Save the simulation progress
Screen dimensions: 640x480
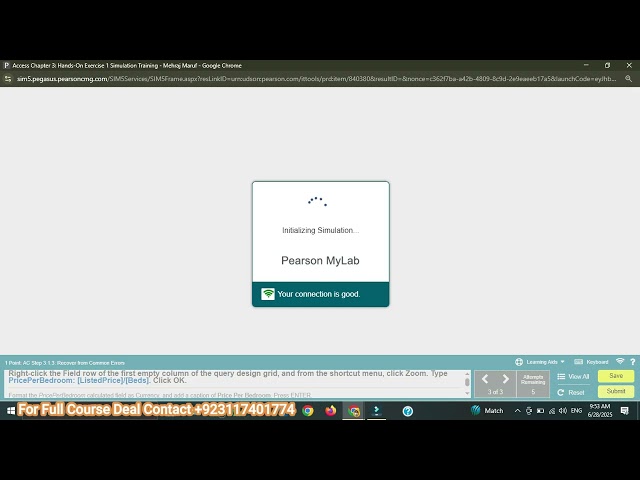[616, 376]
